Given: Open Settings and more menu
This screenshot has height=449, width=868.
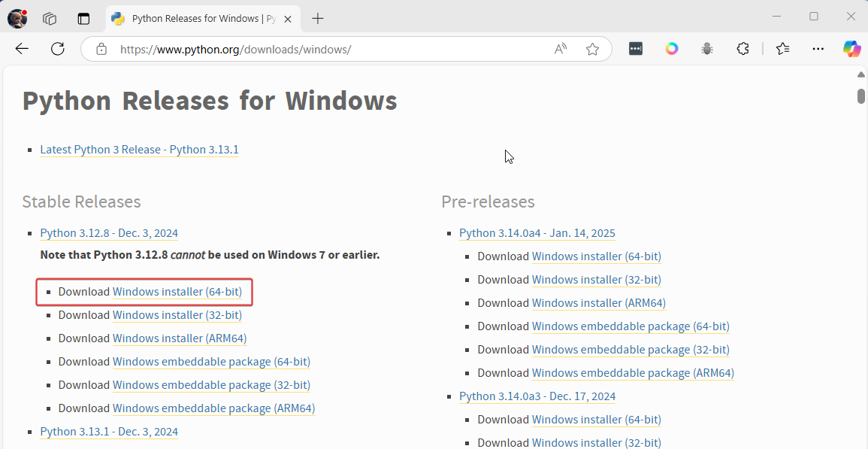Looking at the screenshot, I should tap(818, 49).
